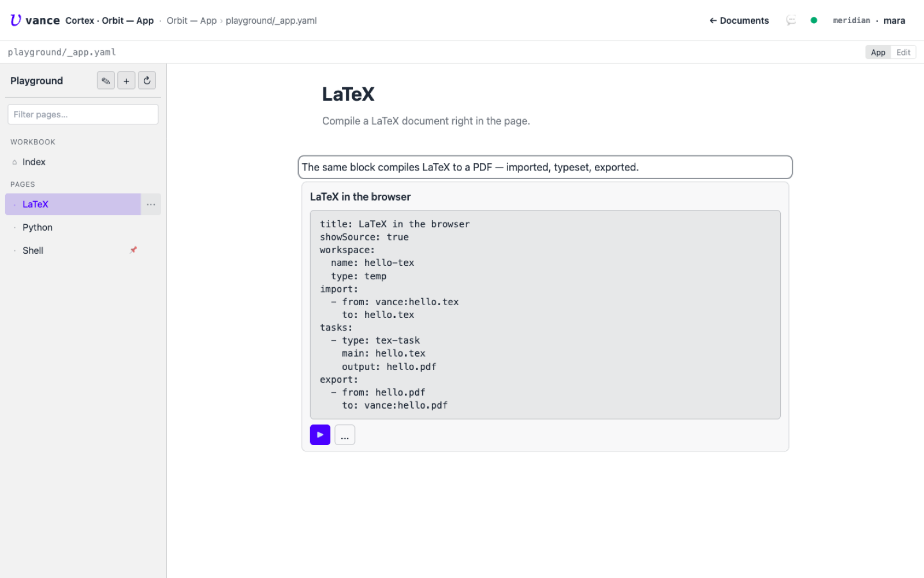Image resolution: width=924 pixels, height=578 pixels.
Task: Open the Orbit — App breadcrumb
Action: click(191, 21)
